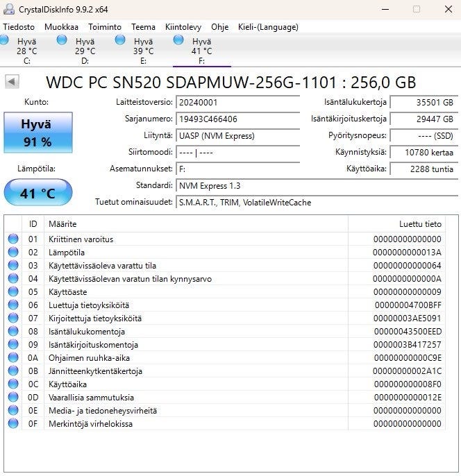
Task: Click status orb for Luettuja tietoyksiköitä
Action: click(x=13, y=305)
